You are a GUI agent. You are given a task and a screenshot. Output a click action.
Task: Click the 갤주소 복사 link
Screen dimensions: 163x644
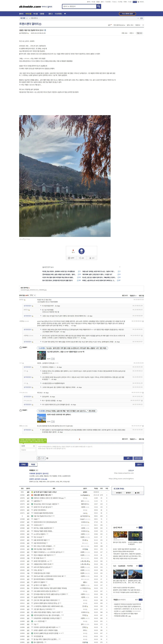click(x=130, y=25)
